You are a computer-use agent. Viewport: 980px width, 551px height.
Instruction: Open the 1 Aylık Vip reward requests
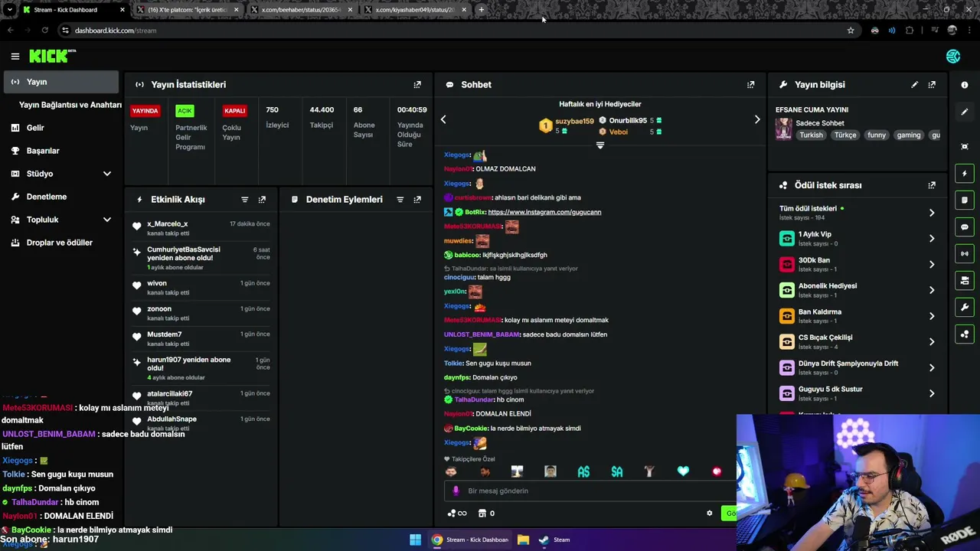pyautogui.click(x=857, y=239)
